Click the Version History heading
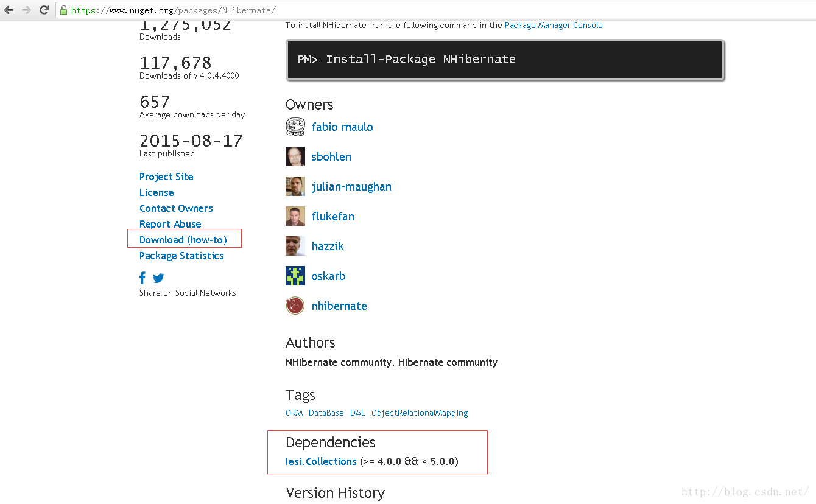 [336, 493]
